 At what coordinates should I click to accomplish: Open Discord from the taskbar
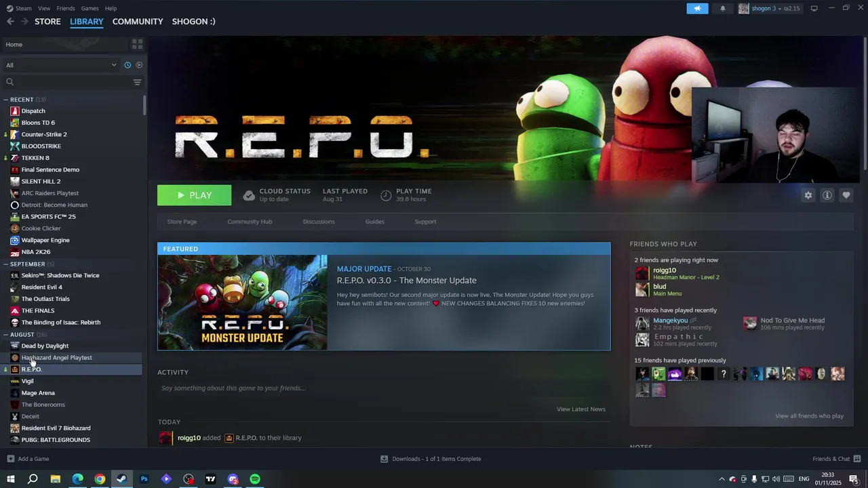(x=233, y=479)
